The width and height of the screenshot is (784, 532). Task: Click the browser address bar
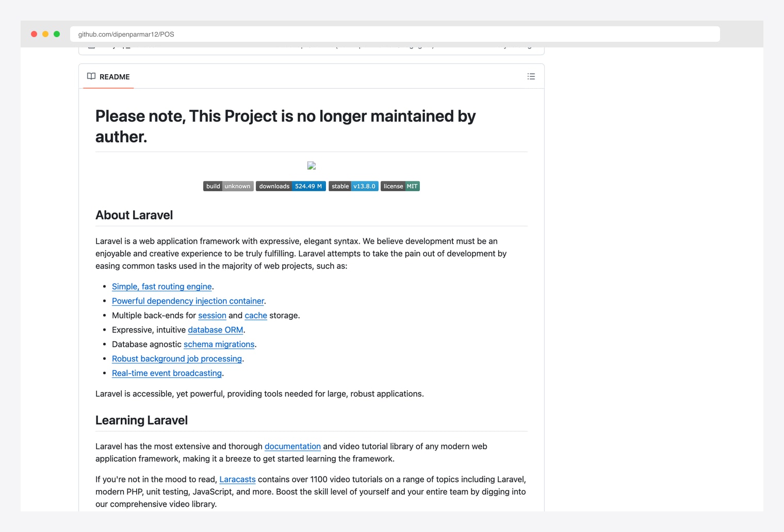coord(395,34)
